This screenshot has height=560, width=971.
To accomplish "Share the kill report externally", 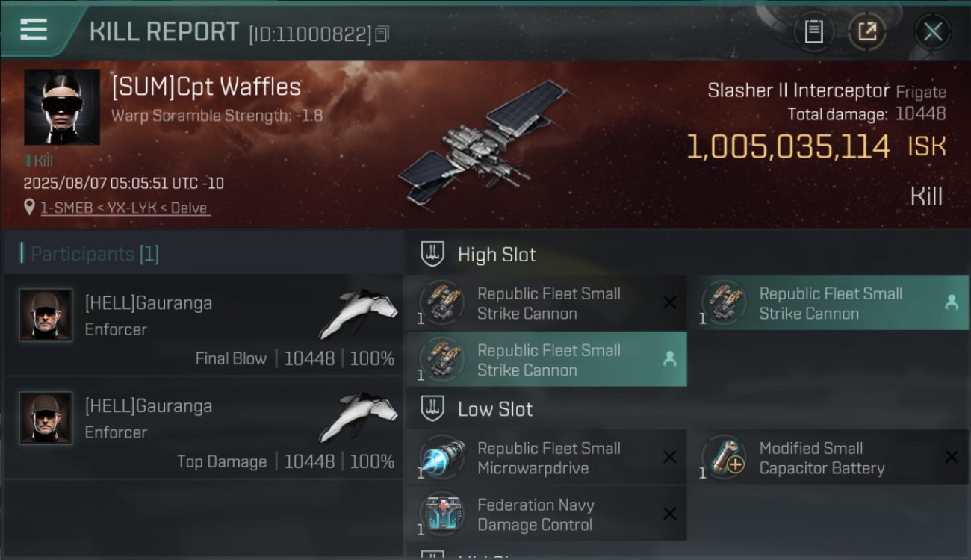I will 867,31.
